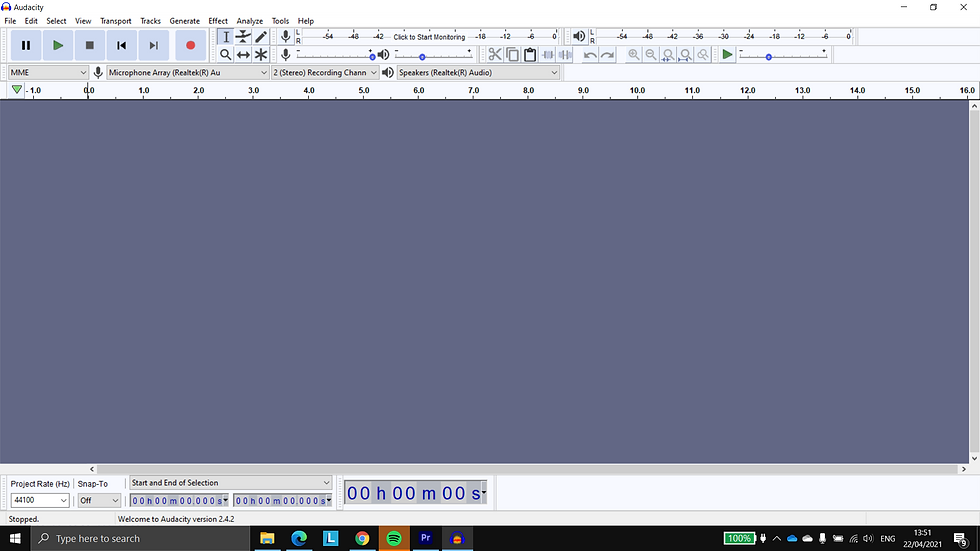
Task: Open Spotify from the taskbar
Action: (x=394, y=538)
